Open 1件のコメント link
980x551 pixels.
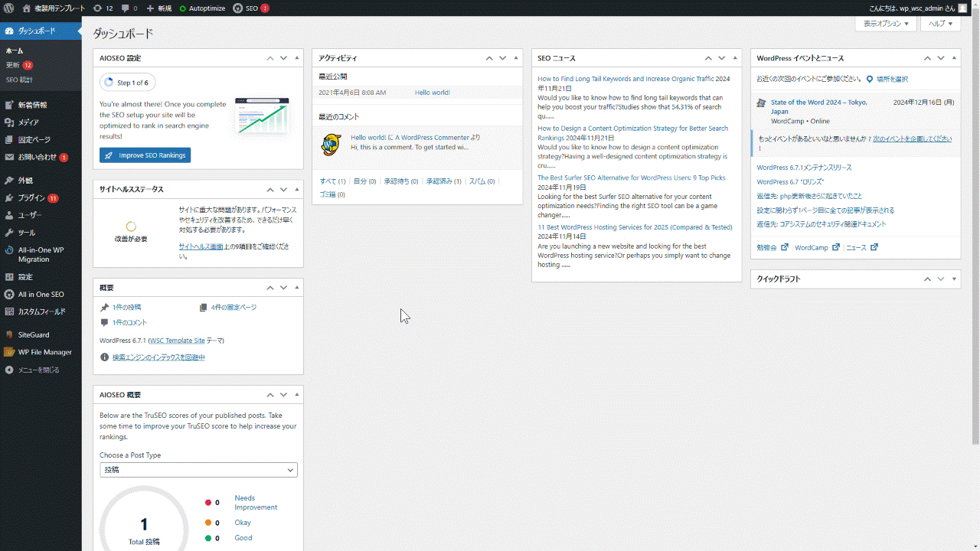tap(129, 322)
